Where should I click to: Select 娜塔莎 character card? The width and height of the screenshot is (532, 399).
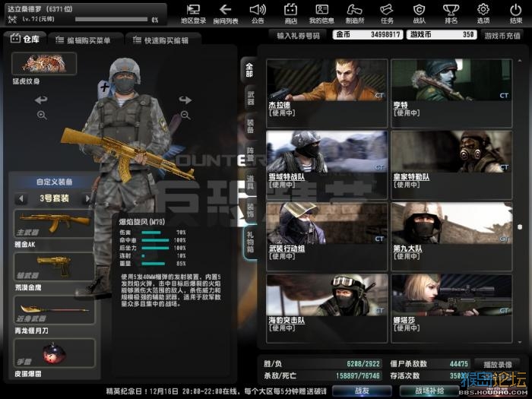click(451, 308)
